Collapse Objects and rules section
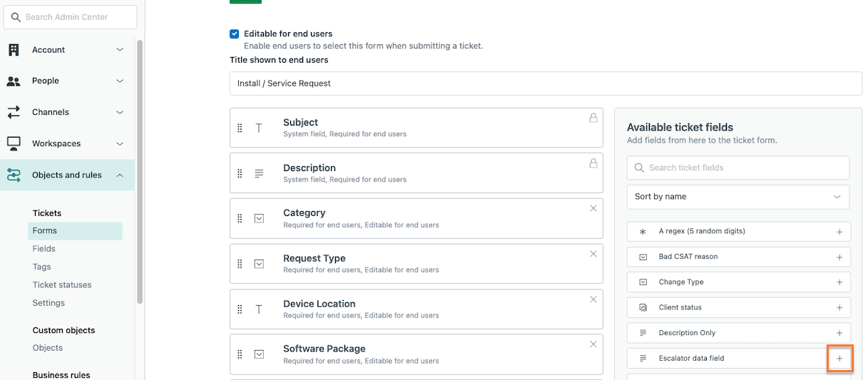Screen dimensions: 868x380 [x=67, y=175]
